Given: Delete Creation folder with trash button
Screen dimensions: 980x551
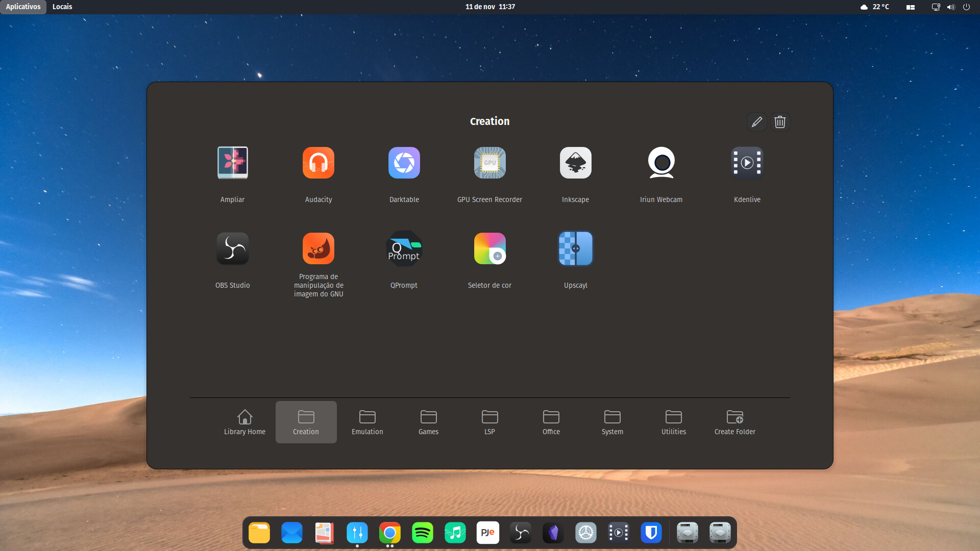Looking at the screenshot, I should (780, 122).
